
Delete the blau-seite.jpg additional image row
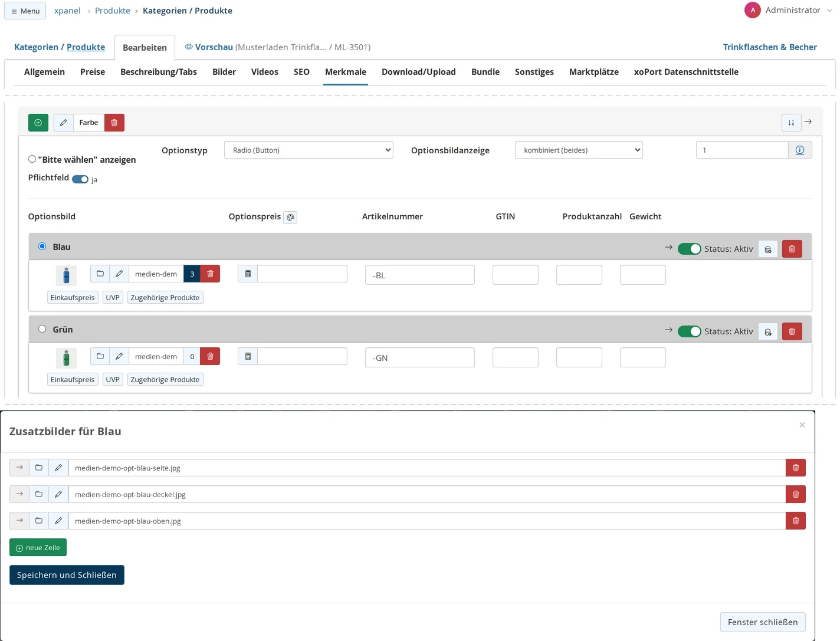click(x=796, y=468)
